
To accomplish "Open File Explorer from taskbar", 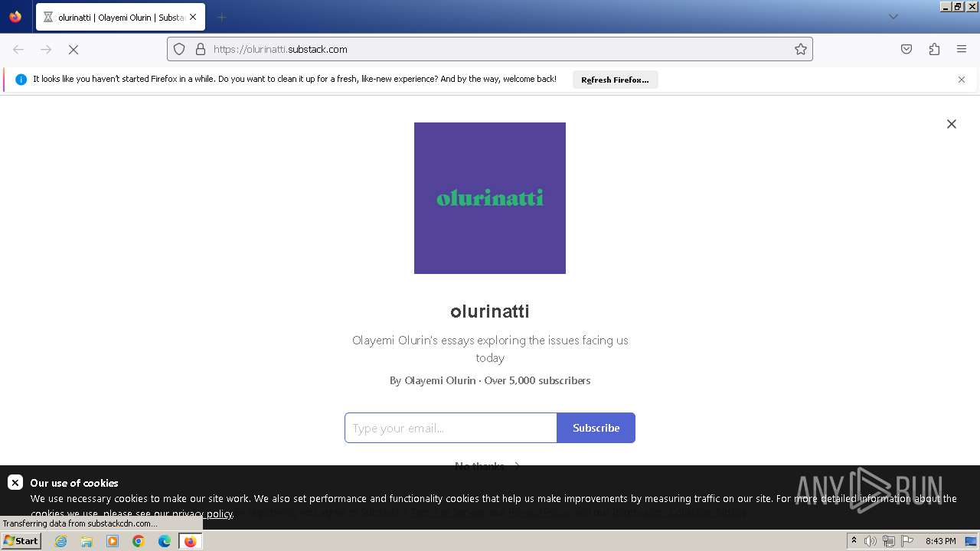I will pos(87,541).
